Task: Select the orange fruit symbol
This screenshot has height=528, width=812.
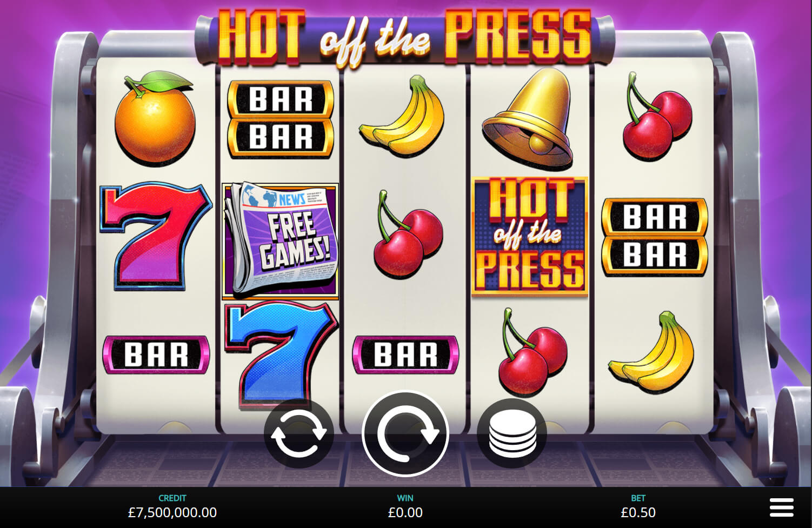Action: click(155, 117)
